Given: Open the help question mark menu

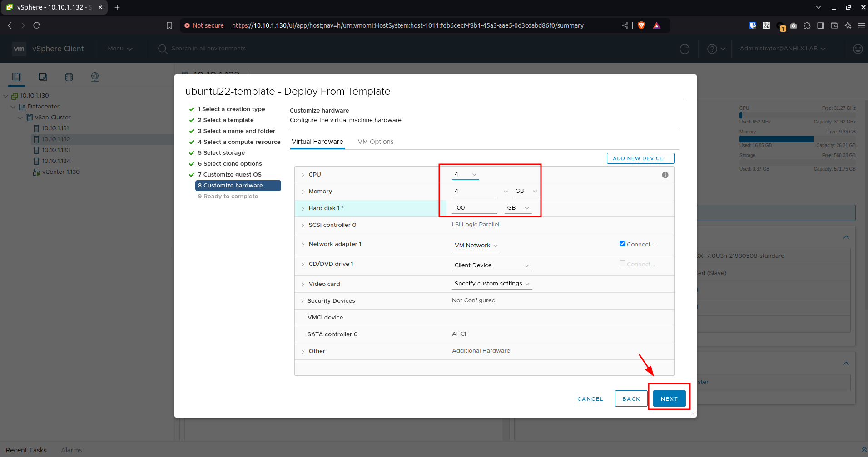Looking at the screenshot, I should (716, 49).
